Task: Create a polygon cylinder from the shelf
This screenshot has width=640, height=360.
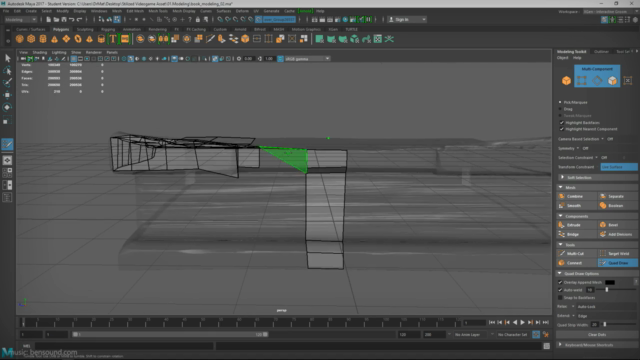Action: (x=43, y=39)
